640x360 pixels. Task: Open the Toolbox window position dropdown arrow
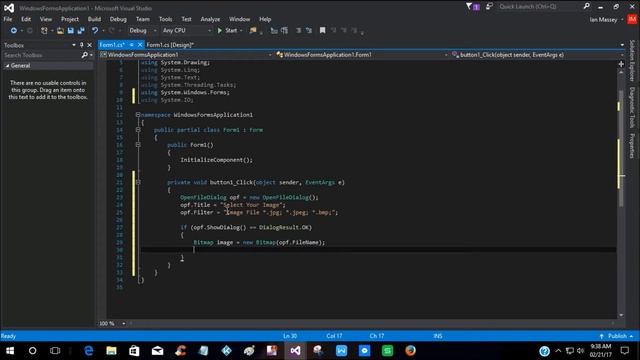click(73, 45)
